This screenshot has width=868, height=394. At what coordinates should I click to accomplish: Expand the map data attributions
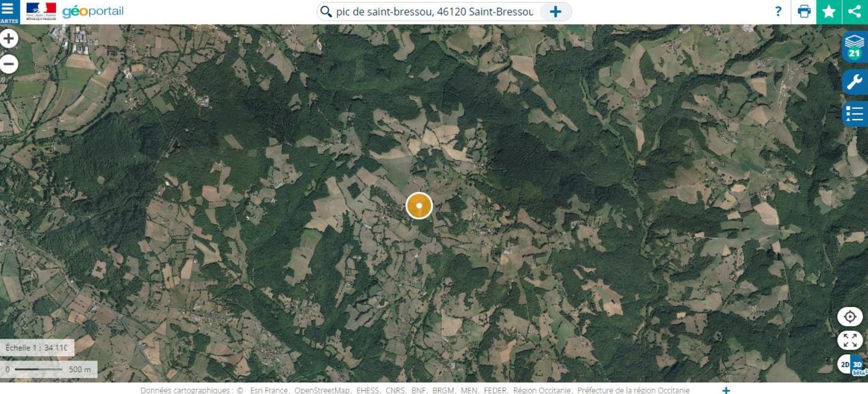726,390
